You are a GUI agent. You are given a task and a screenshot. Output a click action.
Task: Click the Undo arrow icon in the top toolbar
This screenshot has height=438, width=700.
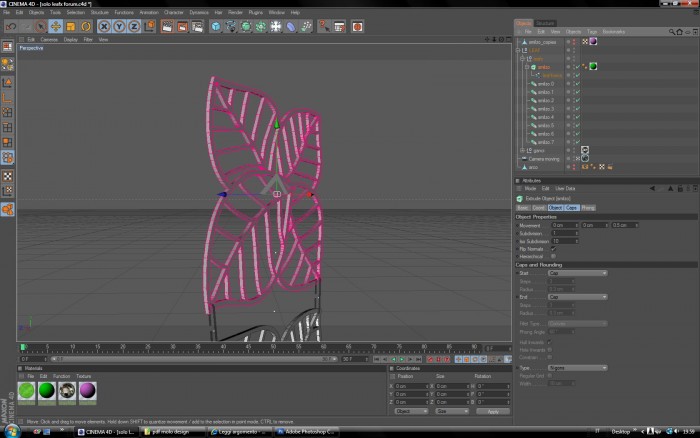click(11, 26)
